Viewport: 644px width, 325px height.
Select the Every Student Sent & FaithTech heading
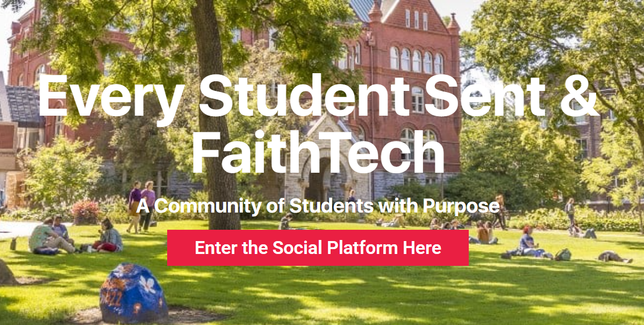(x=318, y=125)
